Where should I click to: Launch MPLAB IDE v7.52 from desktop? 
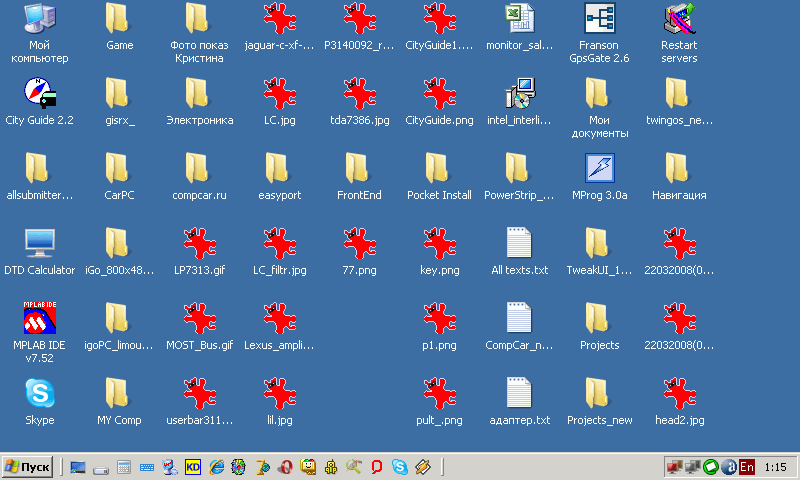(39, 318)
